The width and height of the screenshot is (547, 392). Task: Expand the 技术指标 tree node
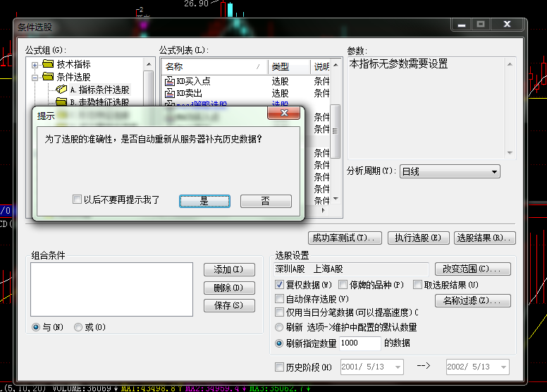tap(35, 65)
